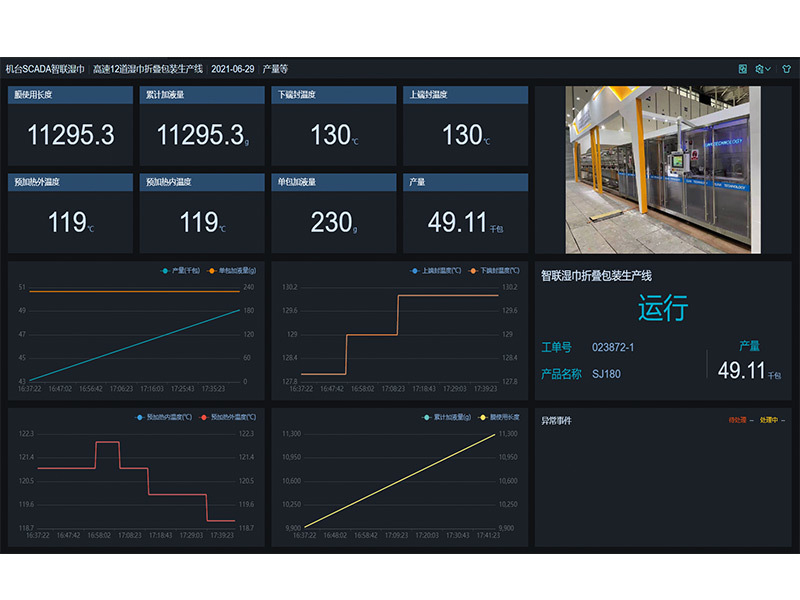Click work order number 023872-1
Image resolution: width=800 pixels, height=600 pixels.
pyautogui.click(x=613, y=347)
